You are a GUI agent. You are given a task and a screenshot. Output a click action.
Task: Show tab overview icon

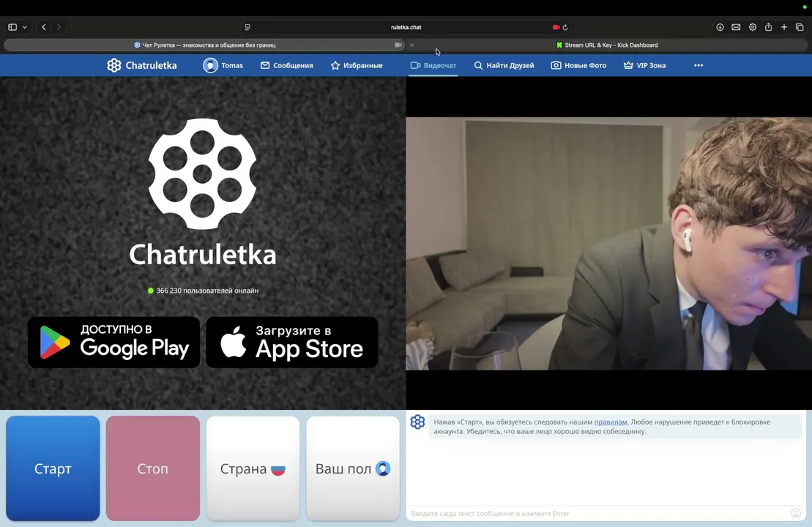[800, 27]
